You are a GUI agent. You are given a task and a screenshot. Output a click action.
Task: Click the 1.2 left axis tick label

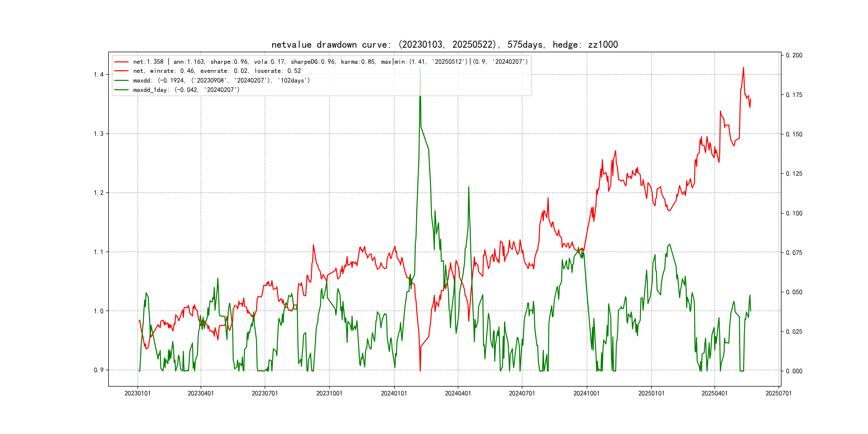98,193
